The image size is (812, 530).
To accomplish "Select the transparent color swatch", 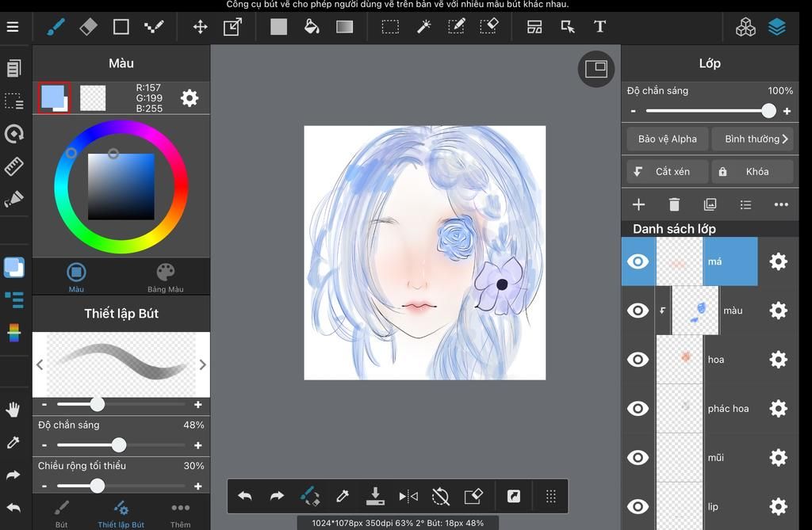I will pyautogui.click(x=93, y=97).
